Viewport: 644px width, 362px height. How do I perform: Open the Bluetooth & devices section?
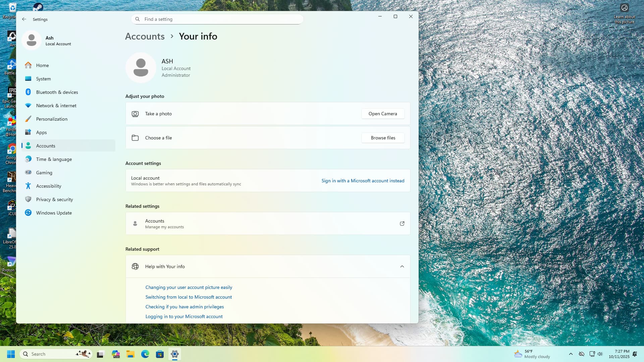coord(57,92)
